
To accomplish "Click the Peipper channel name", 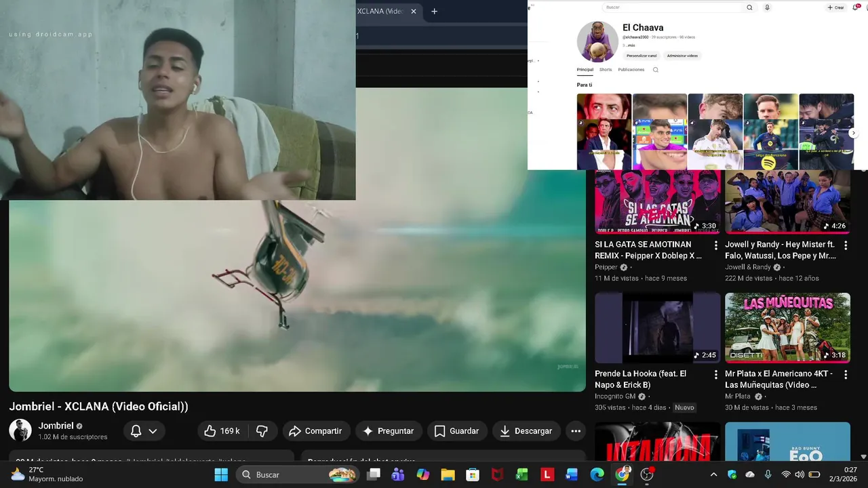I will (x=606, y=267).
